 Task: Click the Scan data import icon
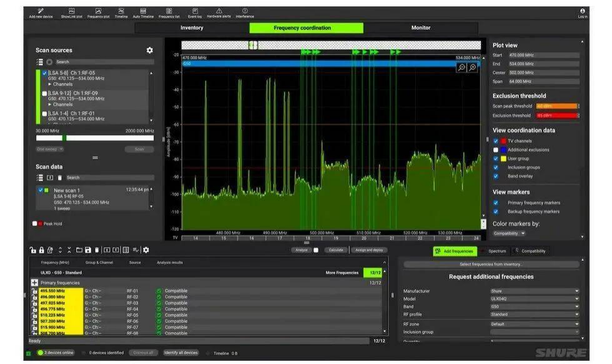(50, 177)
